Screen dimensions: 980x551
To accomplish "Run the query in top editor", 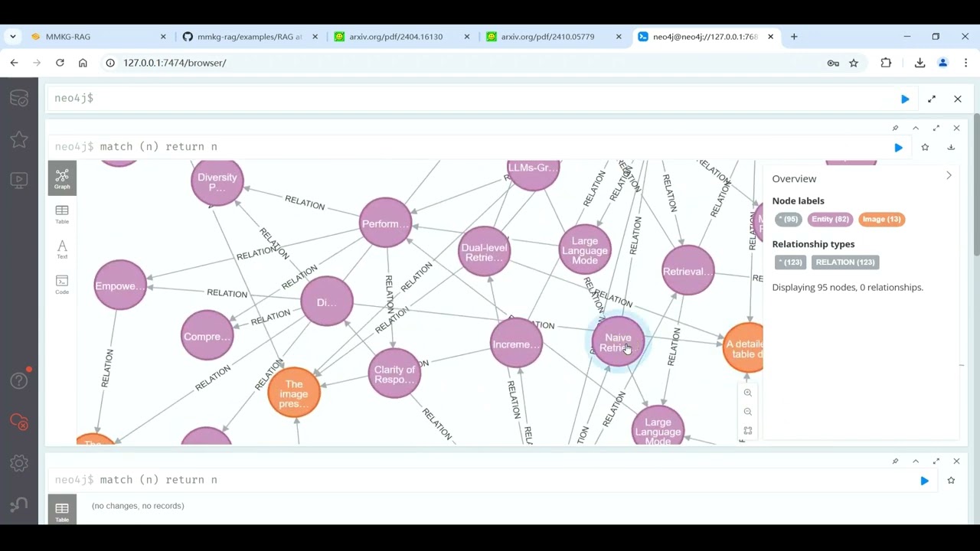I will click(905, 99).
